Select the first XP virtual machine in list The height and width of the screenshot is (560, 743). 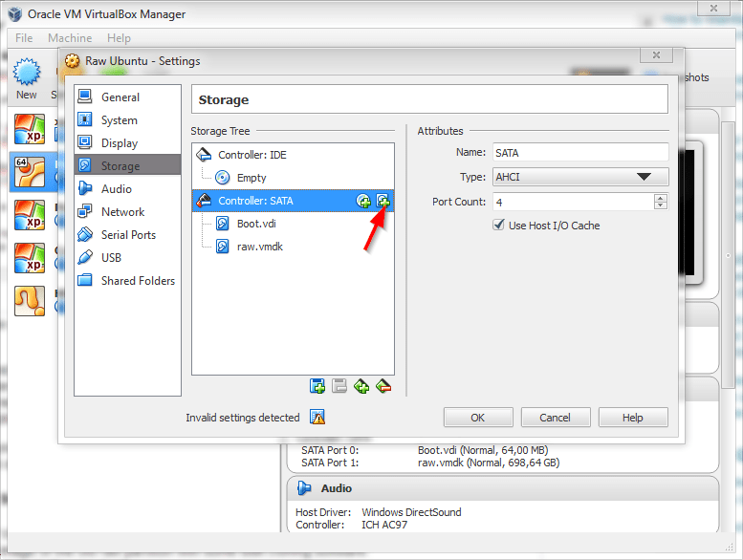(x=30, y=129)
